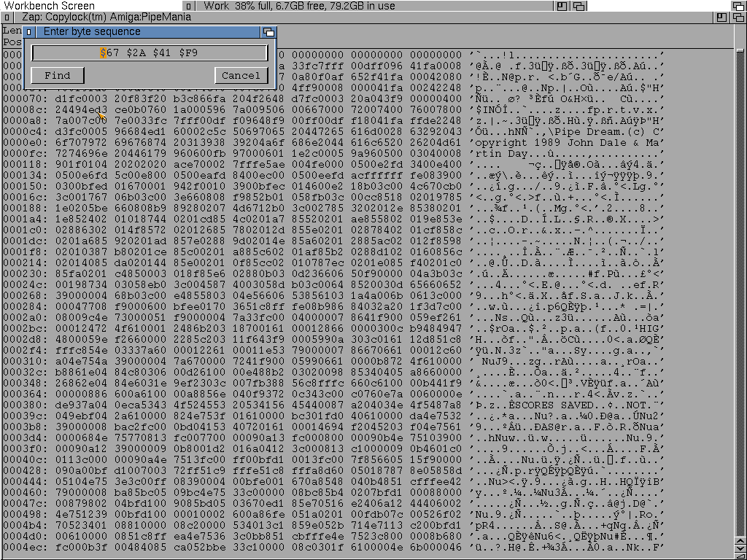Select address label 000498:
Image resolution: width=747 pixels, height=560 pixels.
click(x=26, y=515)
